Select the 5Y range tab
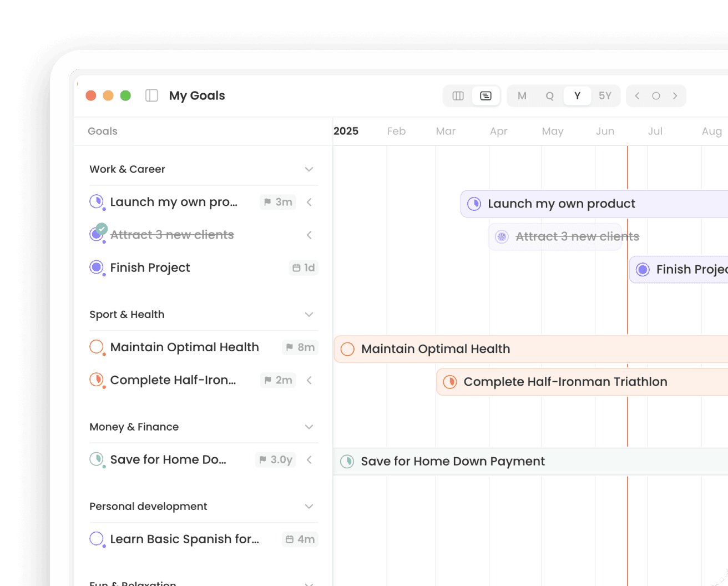This screenshot has width=728, height=586. [605, 96]
